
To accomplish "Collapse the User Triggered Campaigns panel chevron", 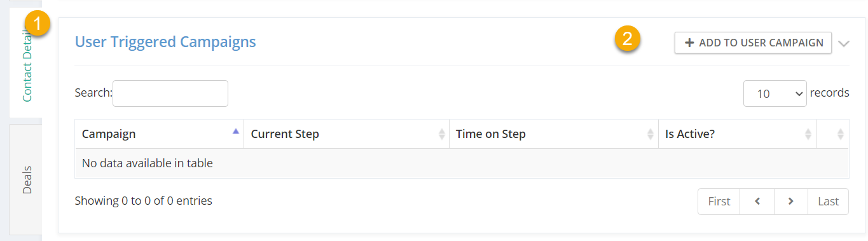I will (x=844, y=43).
